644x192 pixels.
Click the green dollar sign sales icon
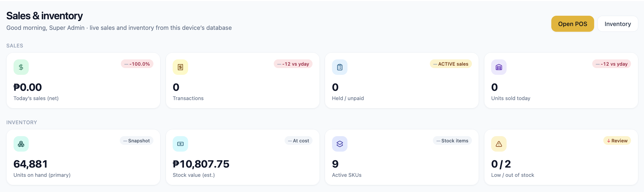point(21,67)
